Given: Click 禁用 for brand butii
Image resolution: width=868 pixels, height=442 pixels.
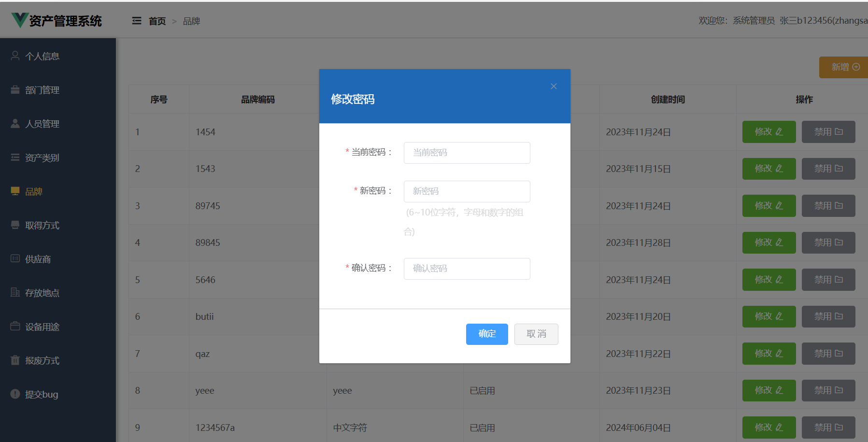Looking at the screenshot, I should pyautogui.click(x=828, y=316).
